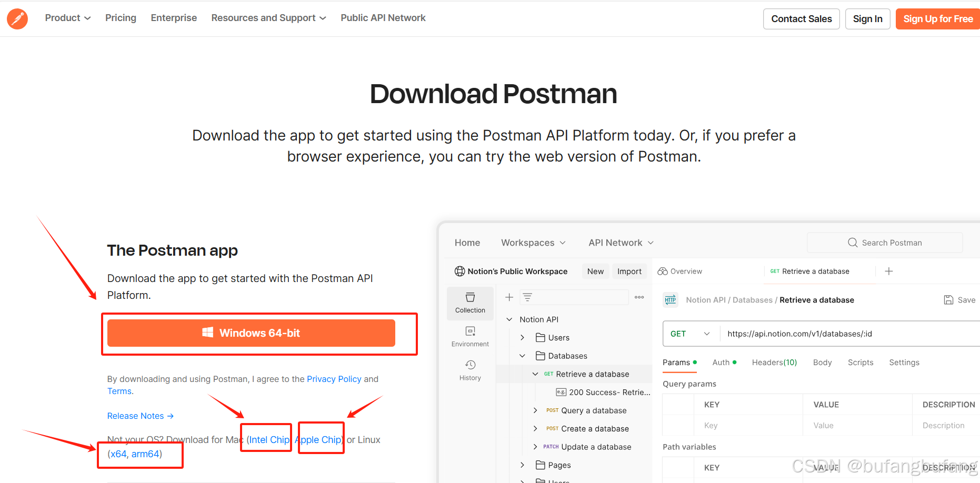This screenshot has height=483, width=980.
Task: Switch to the Body tab
Action: pos(822,362)
